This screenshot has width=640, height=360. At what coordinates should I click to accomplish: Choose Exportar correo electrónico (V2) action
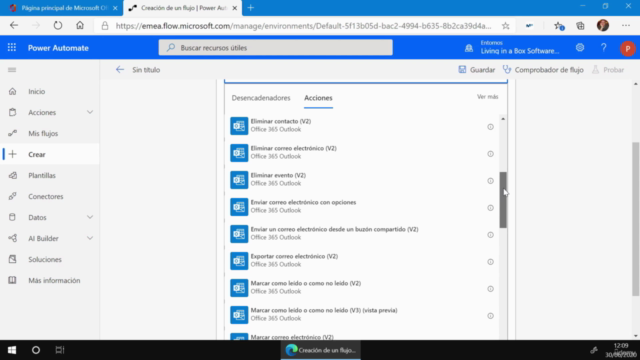click(x=361, y=260)
